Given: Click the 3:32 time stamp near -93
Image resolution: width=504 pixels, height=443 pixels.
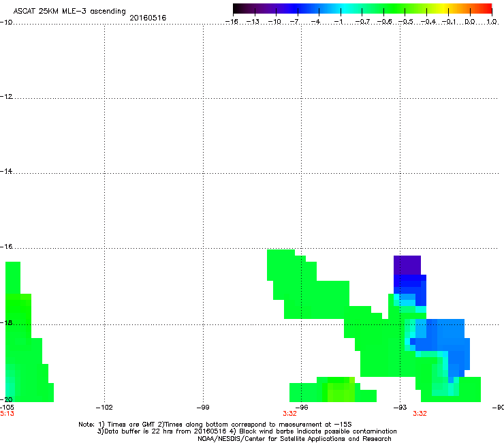Looking at the screenshot, I should (x=420, y=414).
